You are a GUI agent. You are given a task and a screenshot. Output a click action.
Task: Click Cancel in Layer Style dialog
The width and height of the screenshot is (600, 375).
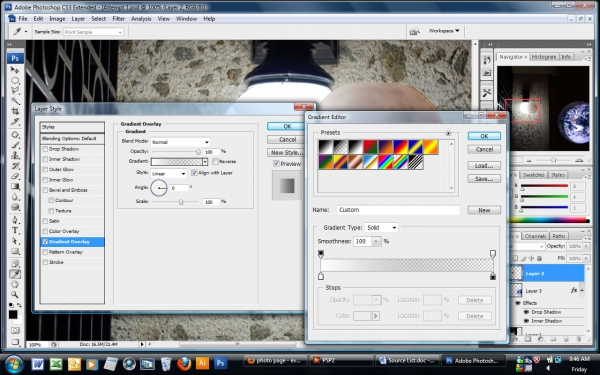[287, 140]
